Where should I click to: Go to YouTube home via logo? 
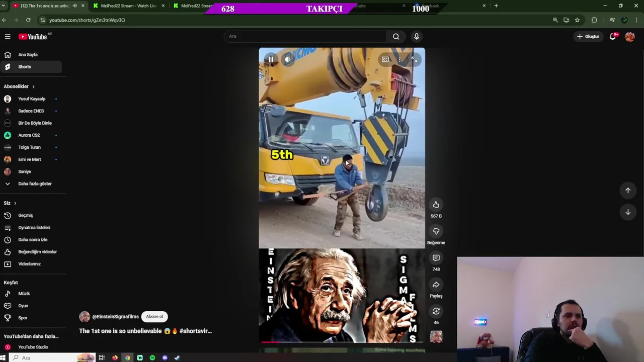pos(33,37)
